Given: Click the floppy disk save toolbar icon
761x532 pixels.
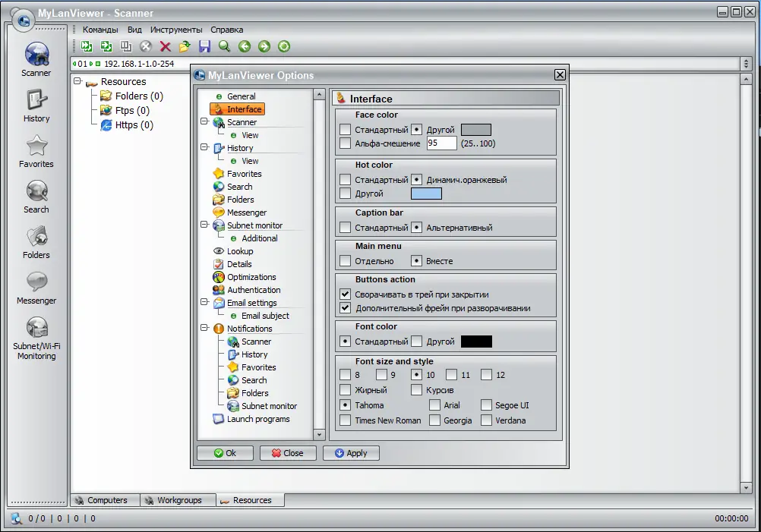Looking at the screenshot, I should click(x=204, y=46).
